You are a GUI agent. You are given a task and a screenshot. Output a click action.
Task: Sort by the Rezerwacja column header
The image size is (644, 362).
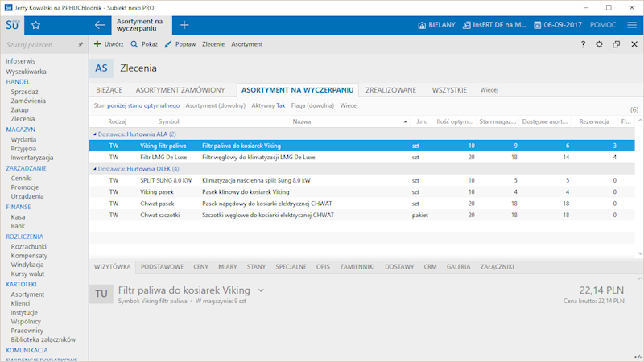click(x=594, y=121)
